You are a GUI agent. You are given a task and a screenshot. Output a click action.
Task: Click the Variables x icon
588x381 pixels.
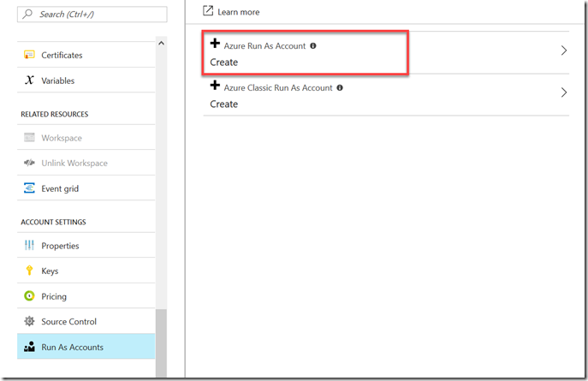tap(29, 80)
